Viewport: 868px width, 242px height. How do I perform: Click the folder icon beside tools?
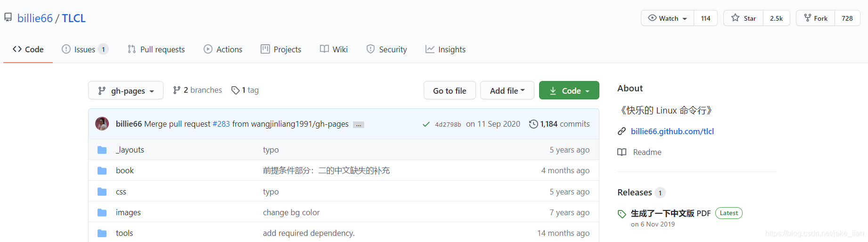point(102,233)
